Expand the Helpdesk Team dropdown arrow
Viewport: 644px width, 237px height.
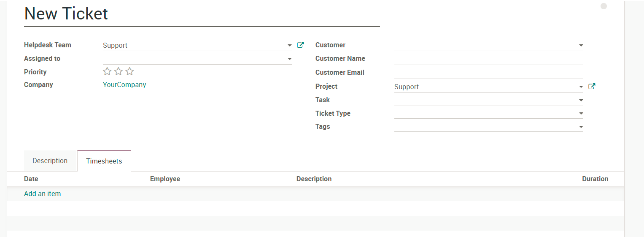coord(289,46)
